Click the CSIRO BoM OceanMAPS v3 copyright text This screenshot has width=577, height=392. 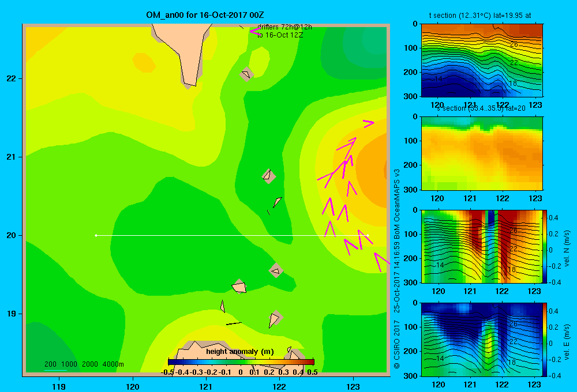click(x=397, y=269)
